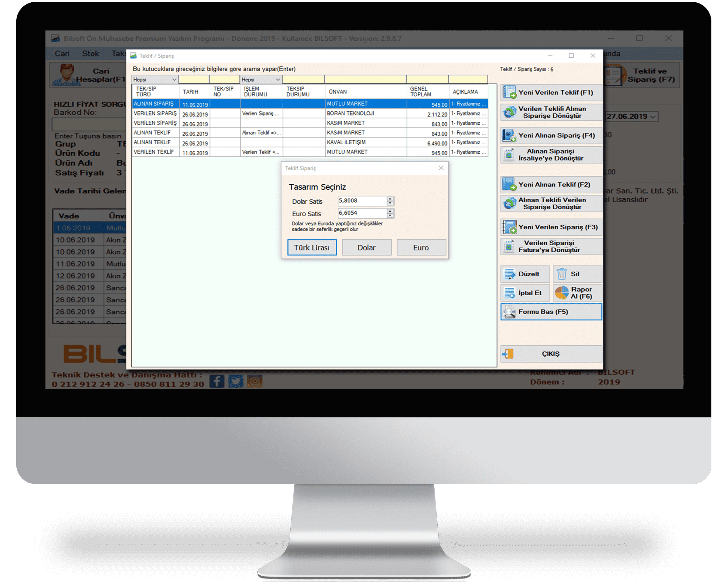Click Verilen Teklifi Alınan Siparişe Dönüştür

551,112
